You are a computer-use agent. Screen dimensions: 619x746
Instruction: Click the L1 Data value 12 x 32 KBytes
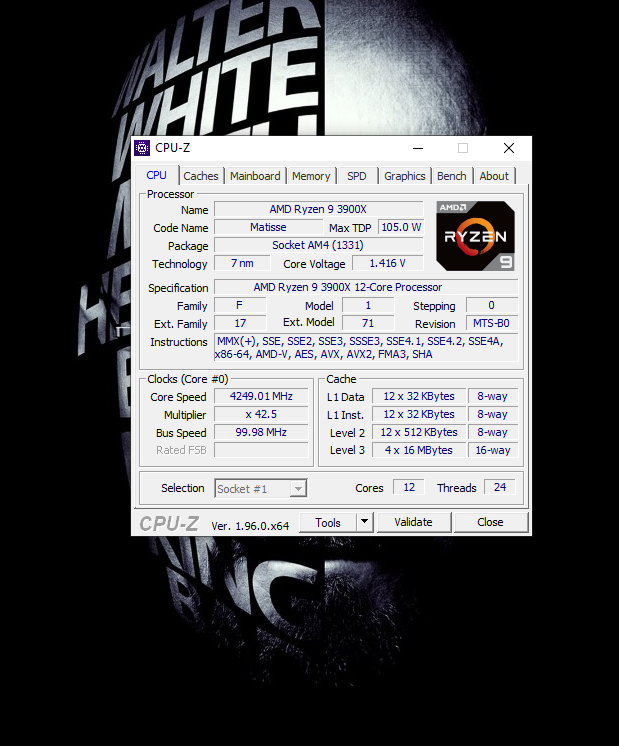tap(419, 396)
